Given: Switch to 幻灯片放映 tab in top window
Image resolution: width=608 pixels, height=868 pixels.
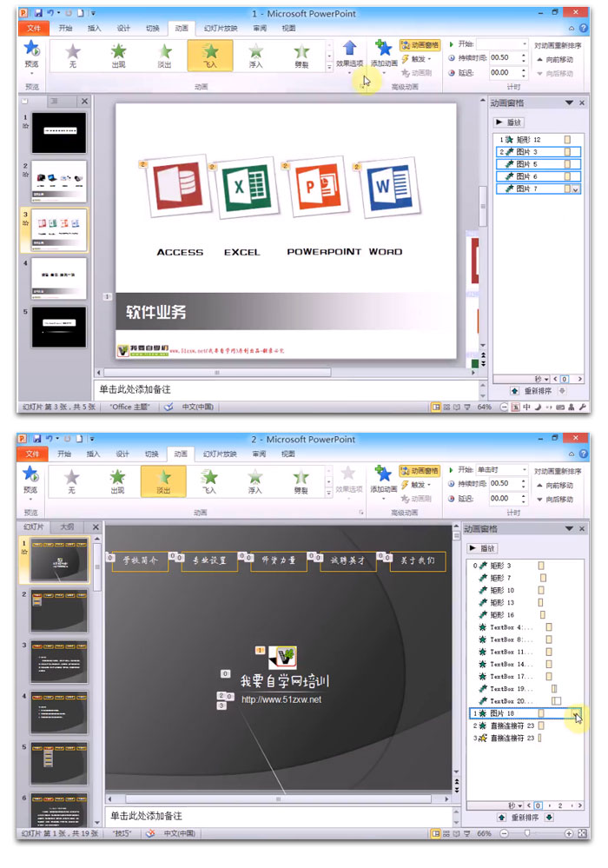Looking at the screenshot, I should [221, 28].
